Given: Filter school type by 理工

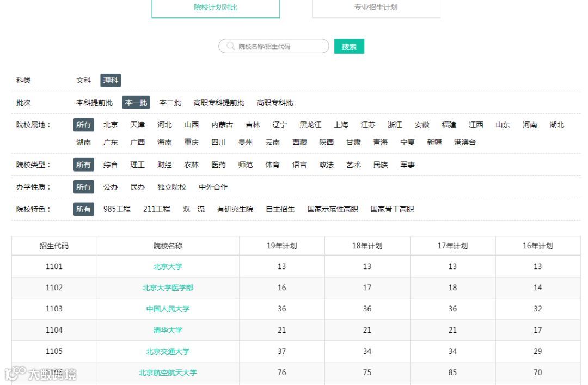Looking at the screenshot, I should [138, 165].
